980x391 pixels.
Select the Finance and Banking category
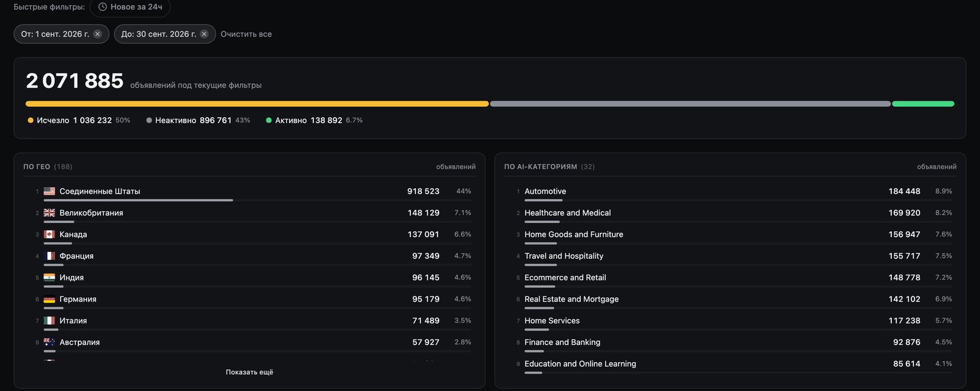[x=730, y=343]
